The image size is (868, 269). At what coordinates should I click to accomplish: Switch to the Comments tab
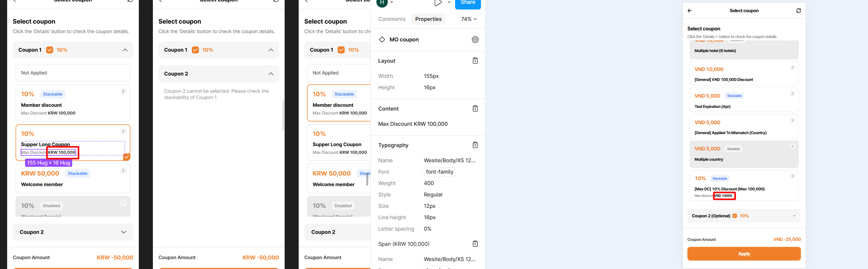pyautogui.click(x=392, y=19)
